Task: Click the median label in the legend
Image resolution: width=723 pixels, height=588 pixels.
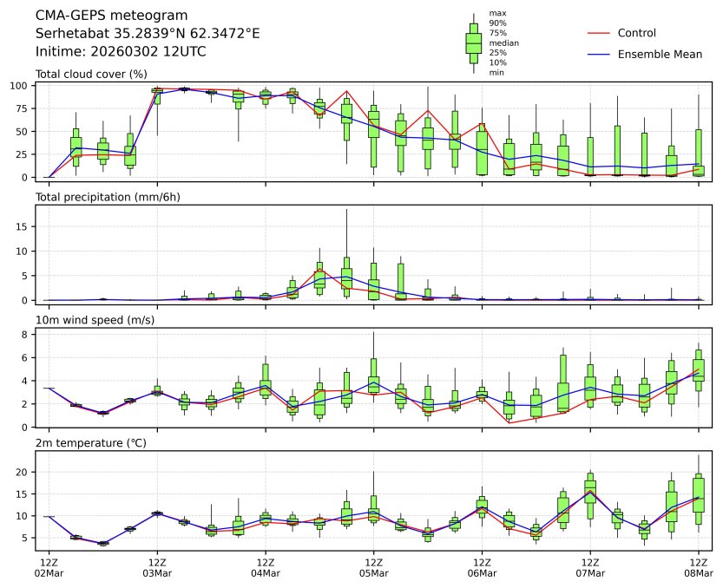Action: 504,42
